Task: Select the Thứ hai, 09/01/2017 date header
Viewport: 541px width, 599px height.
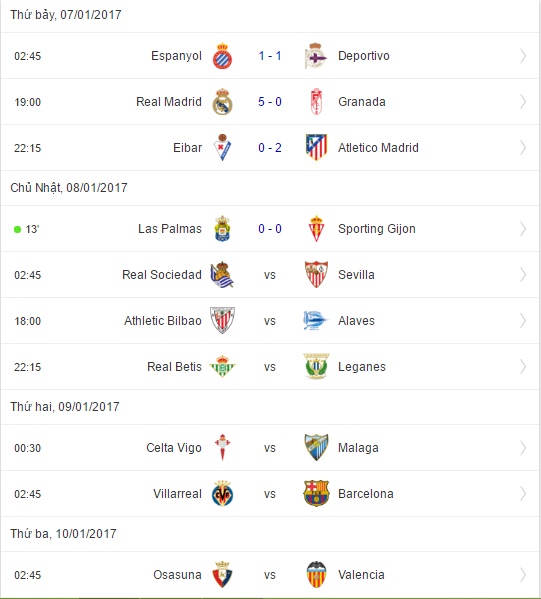Action: tap(65, 407)
